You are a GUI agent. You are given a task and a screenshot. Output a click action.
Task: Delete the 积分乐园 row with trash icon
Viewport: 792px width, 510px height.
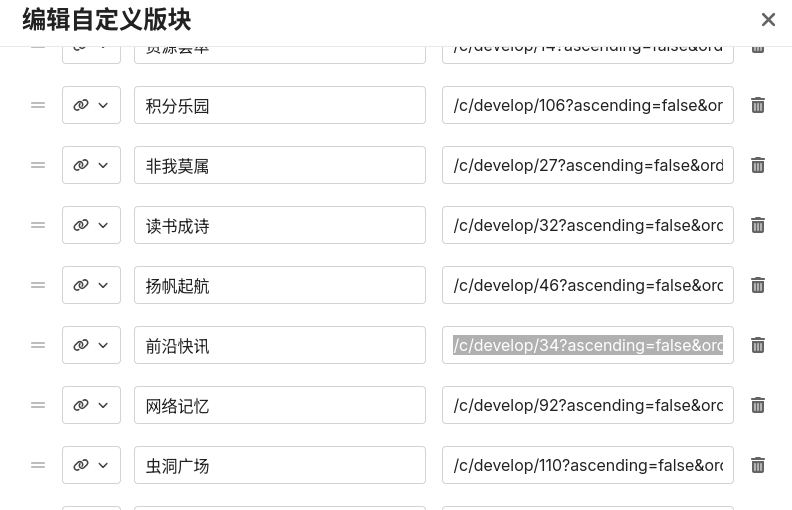(758, 105)
